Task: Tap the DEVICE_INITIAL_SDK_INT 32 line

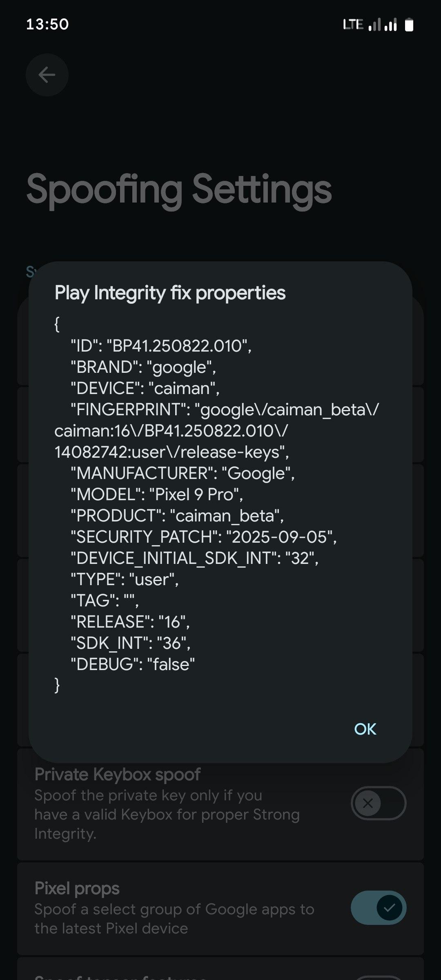Action: click(x=194, y=558)
